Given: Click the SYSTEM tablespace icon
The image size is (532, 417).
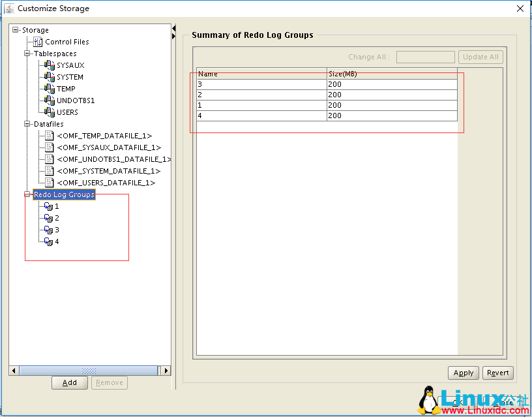Looking at the screenshot, I should coord(48,76).
